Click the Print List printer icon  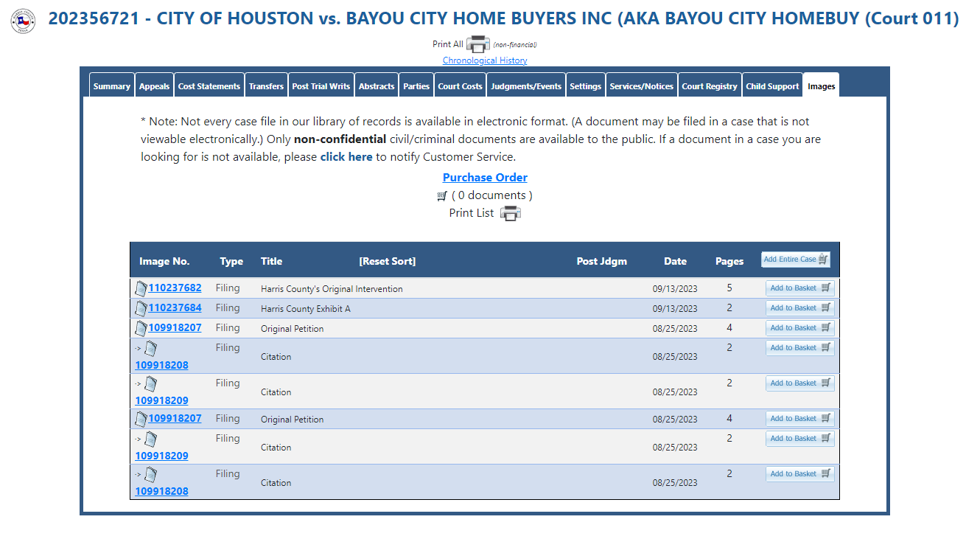click(x=511, y=213)
